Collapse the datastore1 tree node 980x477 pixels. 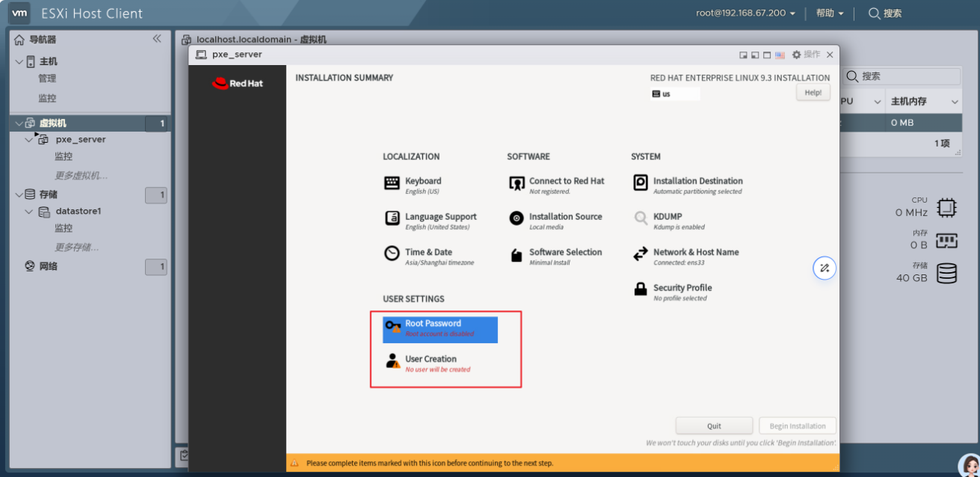tap(29, 212)
